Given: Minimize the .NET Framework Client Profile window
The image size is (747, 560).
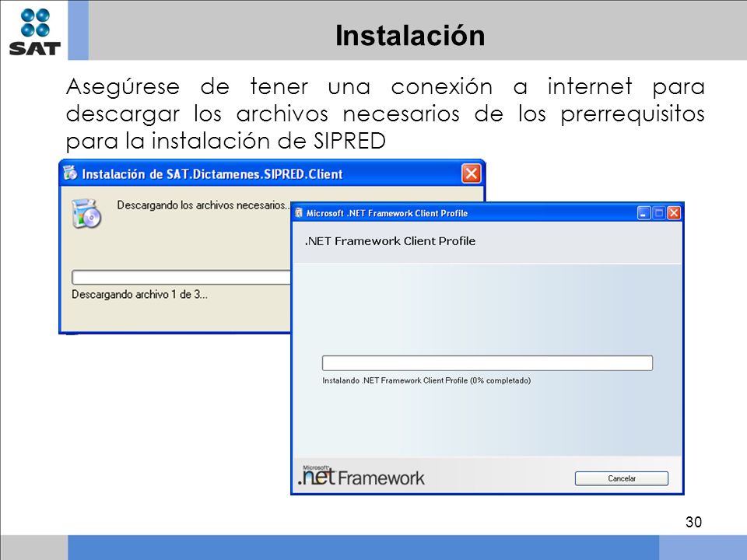Looking at the screenshot, I should [644, 213].
